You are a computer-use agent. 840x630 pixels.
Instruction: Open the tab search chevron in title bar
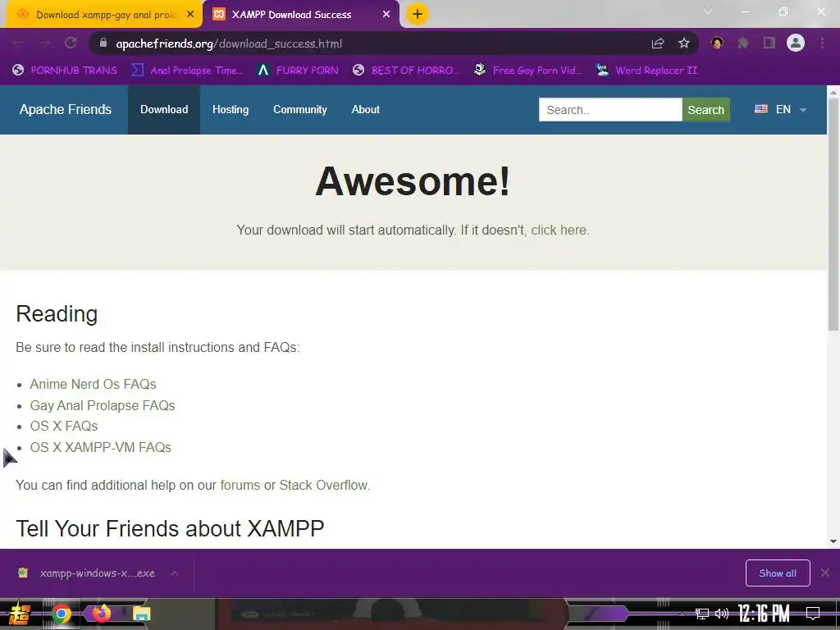(x=708, y=11)
